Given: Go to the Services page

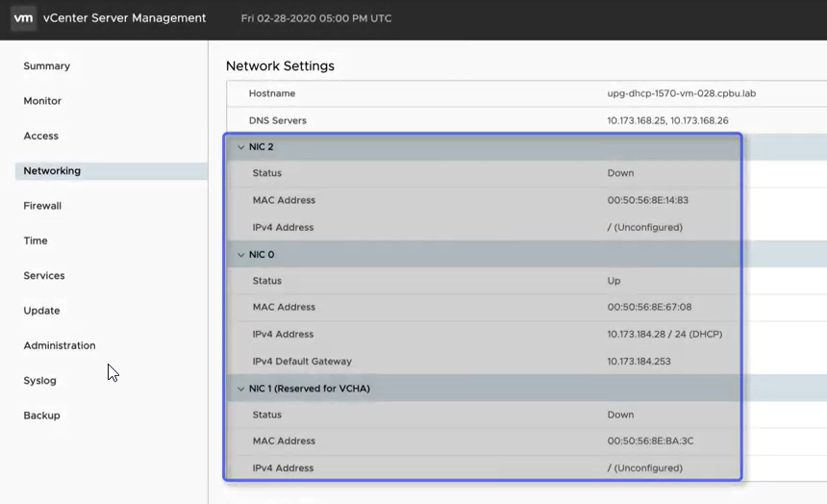Looking at the screenshot, I should (44, 275).
